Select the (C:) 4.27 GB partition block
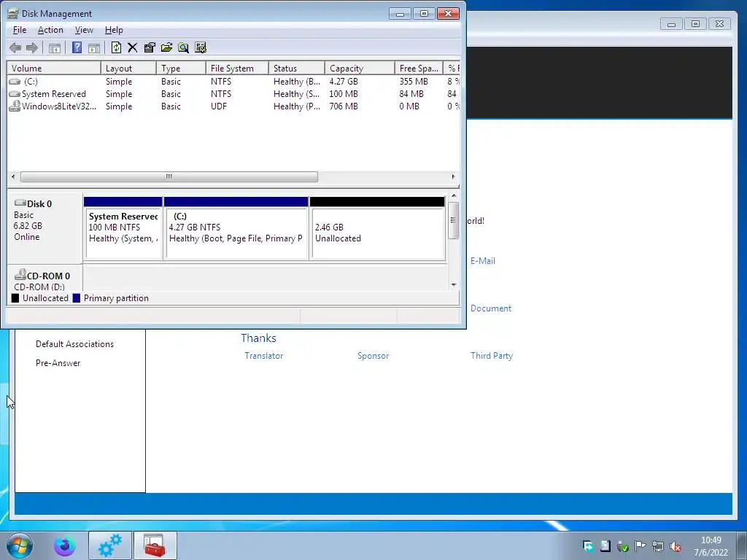This screenshot has width=747, height=560. coord(236,228)
